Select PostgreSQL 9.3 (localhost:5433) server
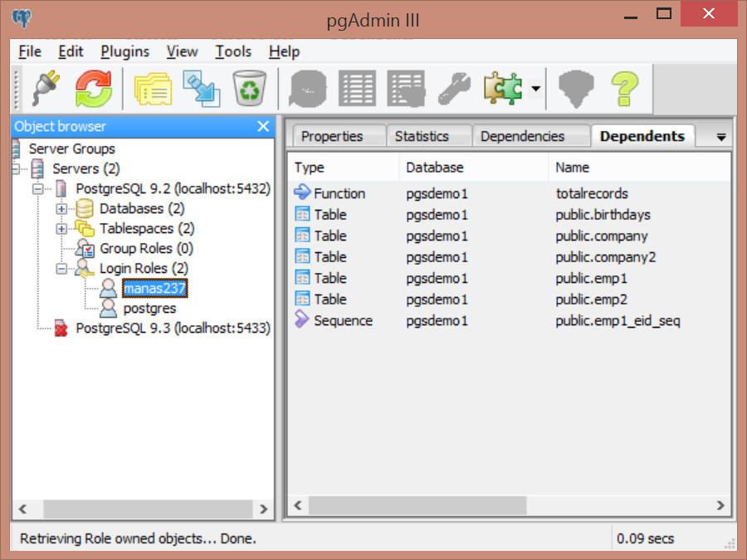This screenshot has height=560, width=747. click(x=173, y=328)
